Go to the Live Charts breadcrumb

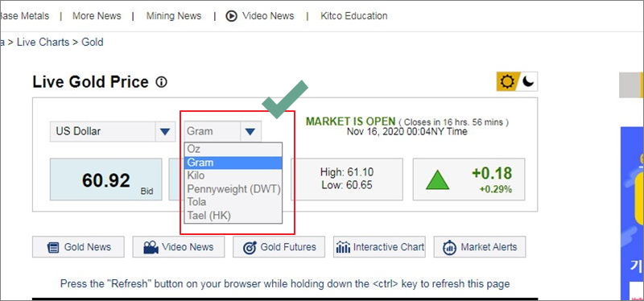43,43
